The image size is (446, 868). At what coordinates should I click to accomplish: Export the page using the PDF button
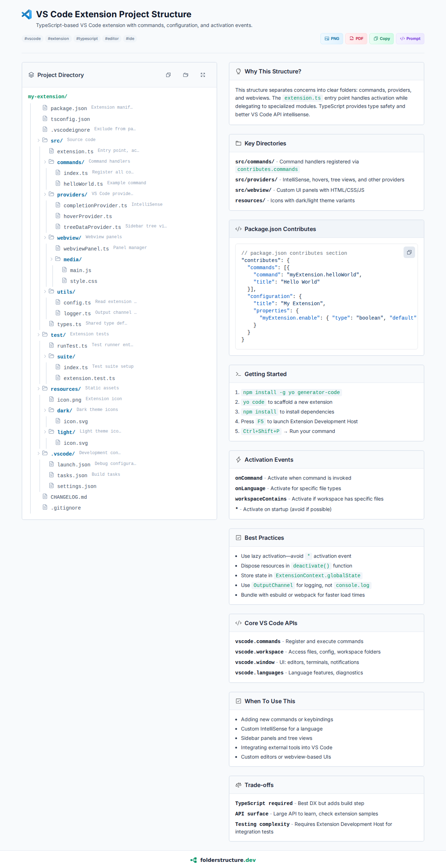coord(356,39)
